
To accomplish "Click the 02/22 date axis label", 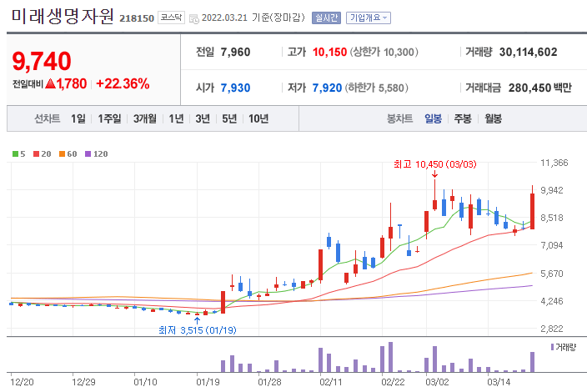I will pyautogui.click(x=393, y=382).
